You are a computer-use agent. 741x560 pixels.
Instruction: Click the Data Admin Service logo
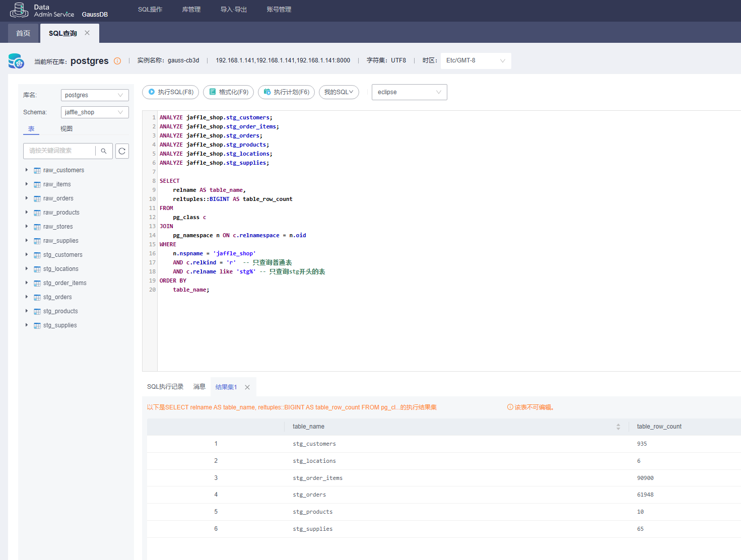click(19, 10)
